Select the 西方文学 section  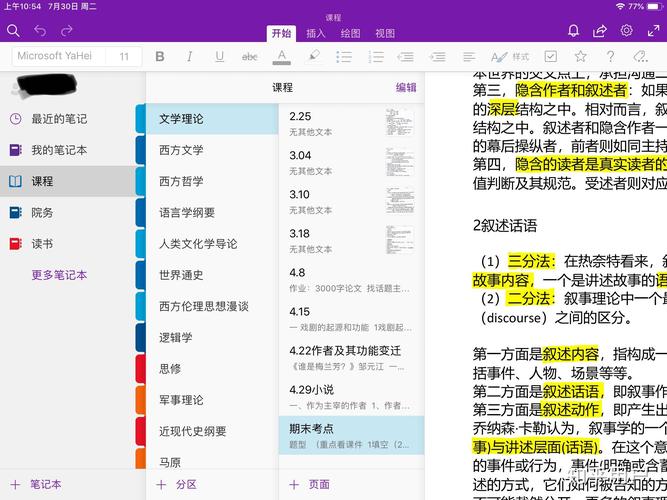[212, 150]
